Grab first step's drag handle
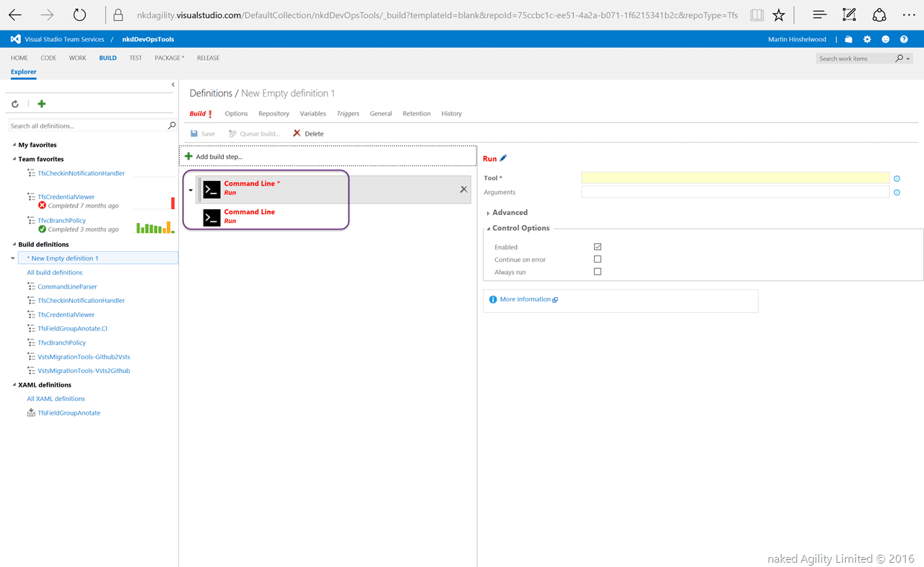 click(x=199, y=189)
